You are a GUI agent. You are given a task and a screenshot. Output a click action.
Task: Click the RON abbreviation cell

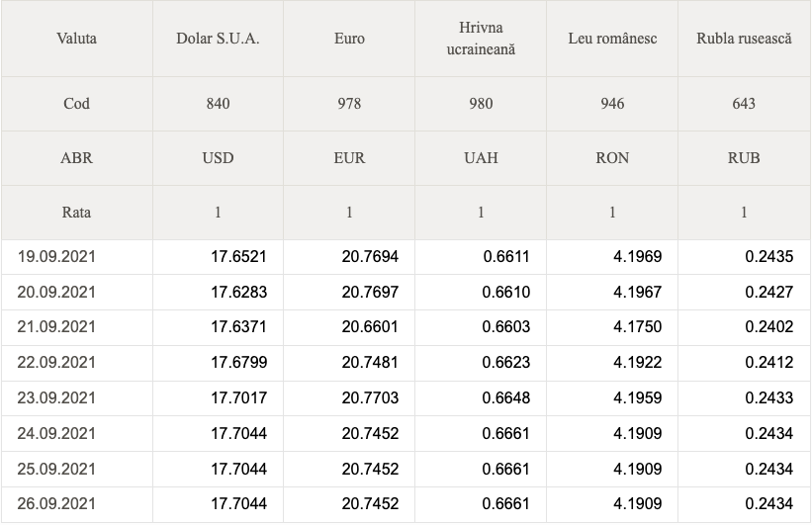coord(612,158)
